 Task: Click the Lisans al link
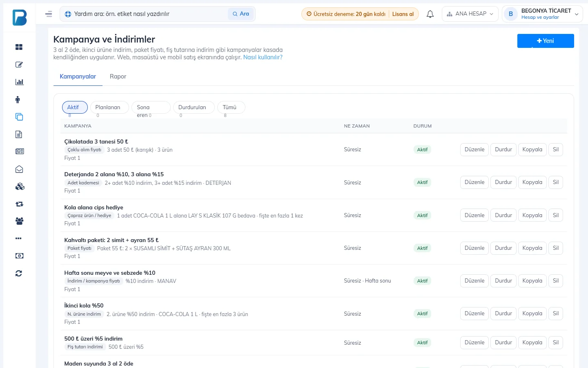point(403,14)
